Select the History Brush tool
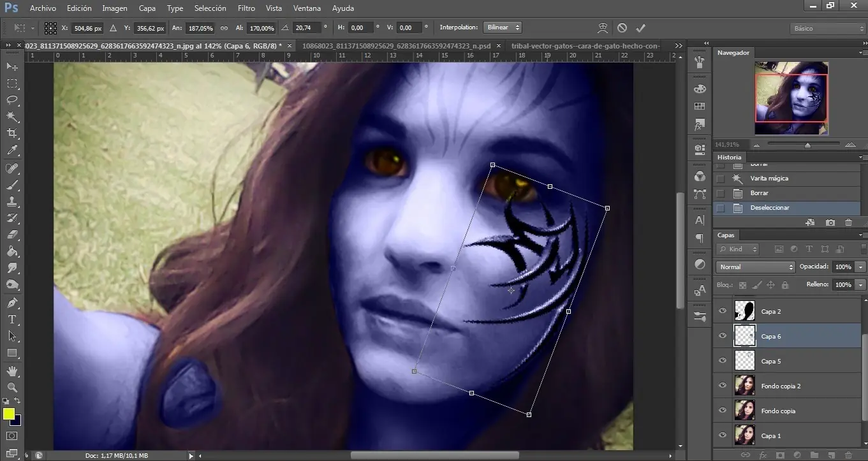Screen dimensions: 868x461 coord(12,218)
